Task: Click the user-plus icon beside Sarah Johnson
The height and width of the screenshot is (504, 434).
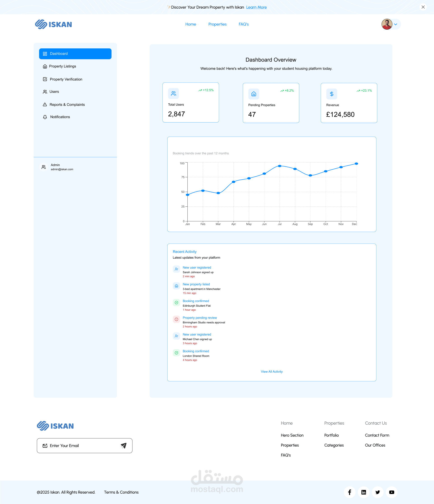Action: pyautogui.click(x=177, y=269)
